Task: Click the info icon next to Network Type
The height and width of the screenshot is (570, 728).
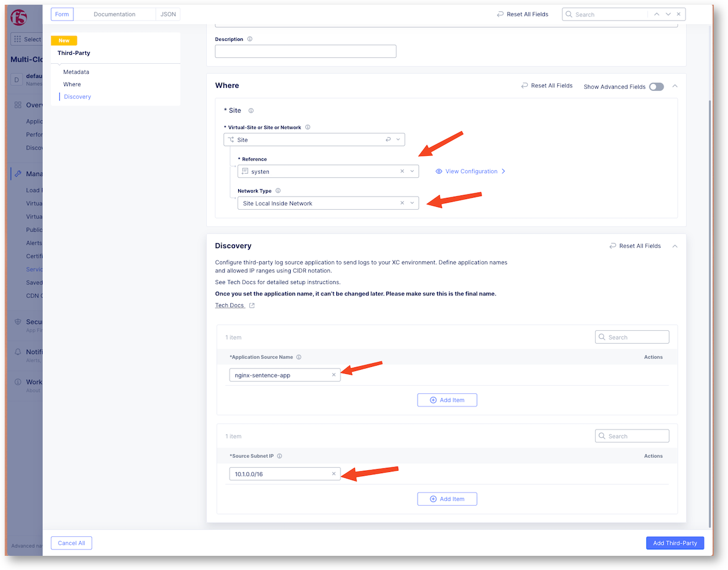Action: coord(278,191)
